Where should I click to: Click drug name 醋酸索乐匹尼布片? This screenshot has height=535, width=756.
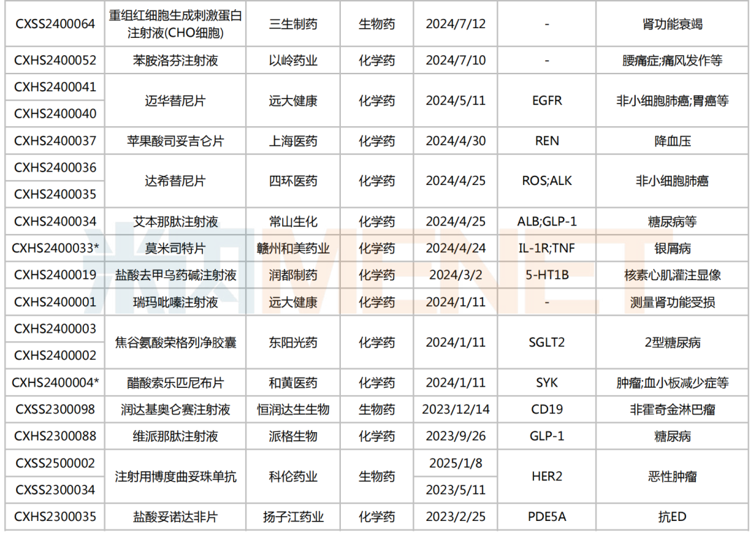tap(175, 382)
